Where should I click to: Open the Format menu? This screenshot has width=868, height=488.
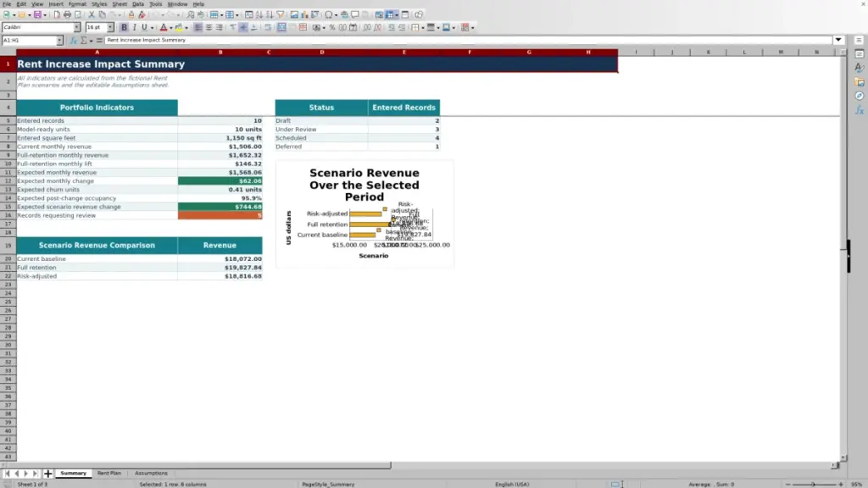click(77, 4)
